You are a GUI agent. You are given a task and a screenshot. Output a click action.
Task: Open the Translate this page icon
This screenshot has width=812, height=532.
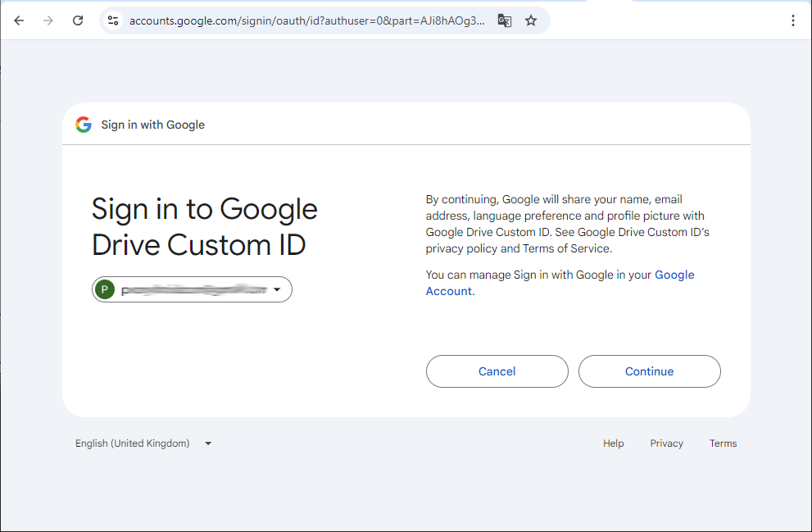[505, 20]
